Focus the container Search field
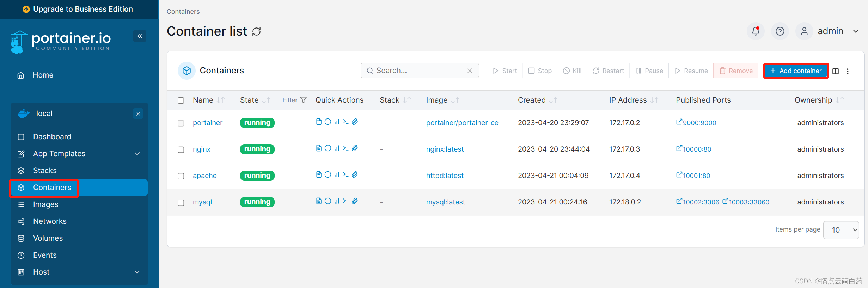This screenshot has width=868, height=288. (420, 71)
